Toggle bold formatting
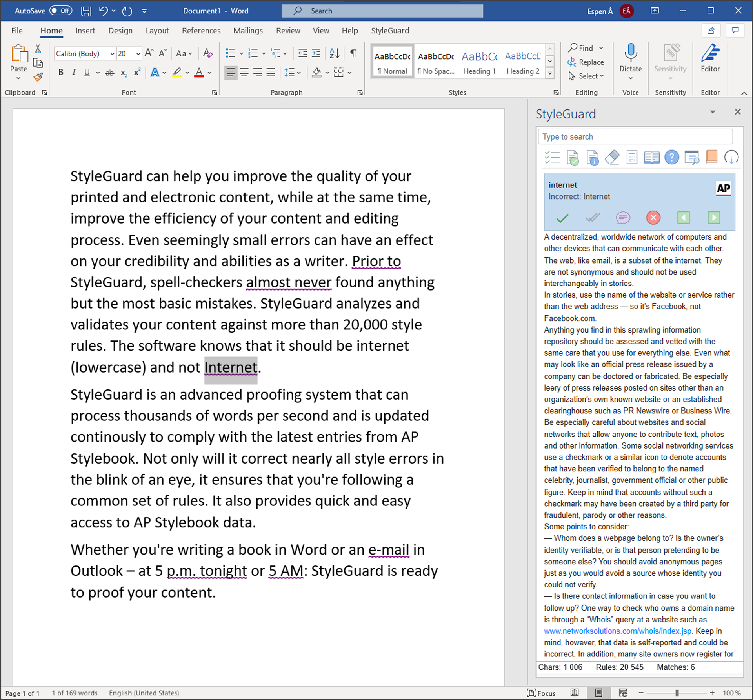 pos(60,73)
